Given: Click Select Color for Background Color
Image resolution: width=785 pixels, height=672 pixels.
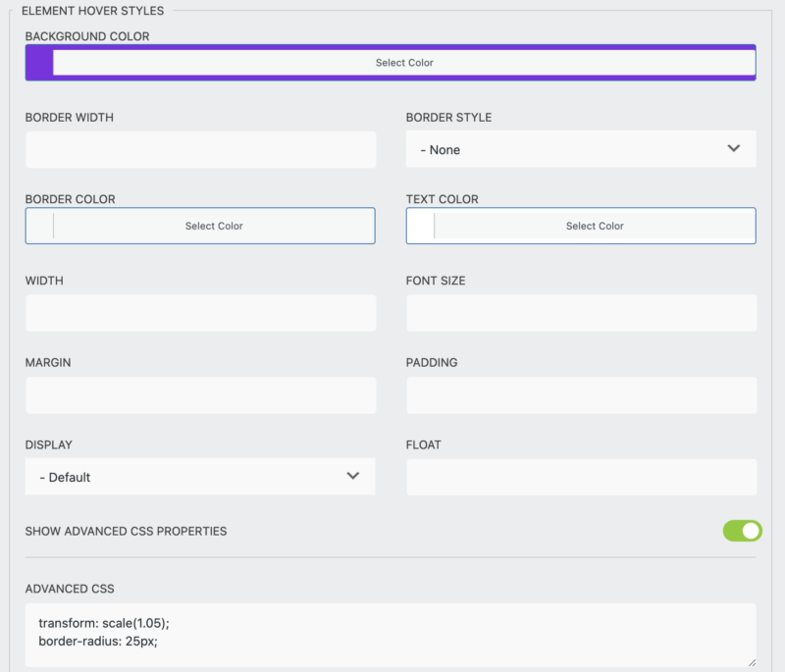Looking at the screenshot, I should click(x=404, y=62).
